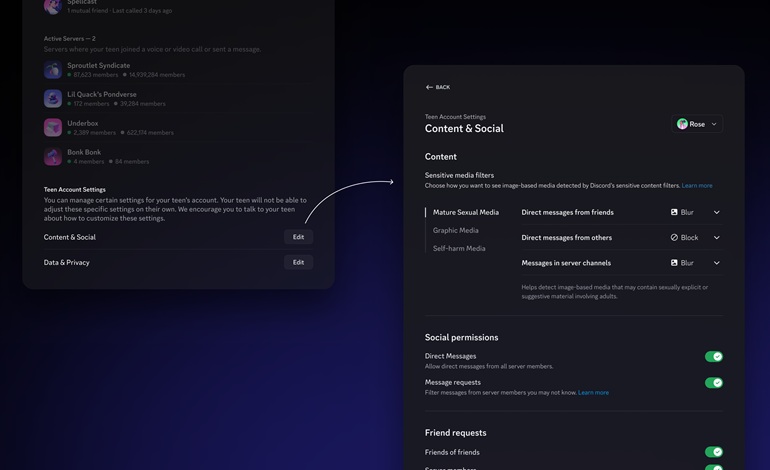The width and height of the screenshot is (770, 470).
Task: Click the block icon for others' messages
Action: click(674, 238)
